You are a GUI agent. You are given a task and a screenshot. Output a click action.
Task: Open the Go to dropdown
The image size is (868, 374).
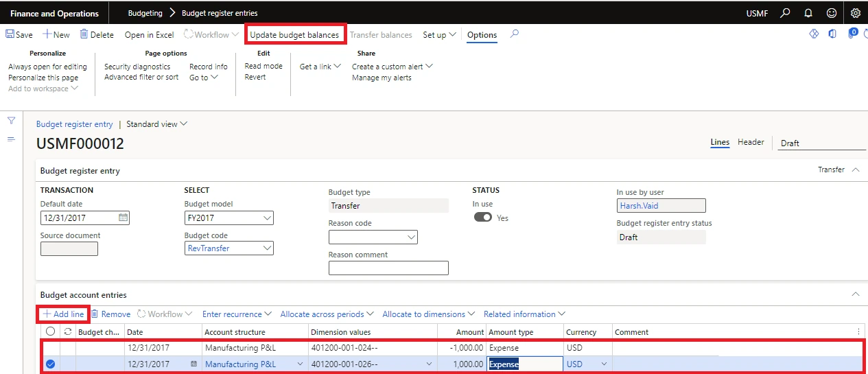click(x=204, y=78)
